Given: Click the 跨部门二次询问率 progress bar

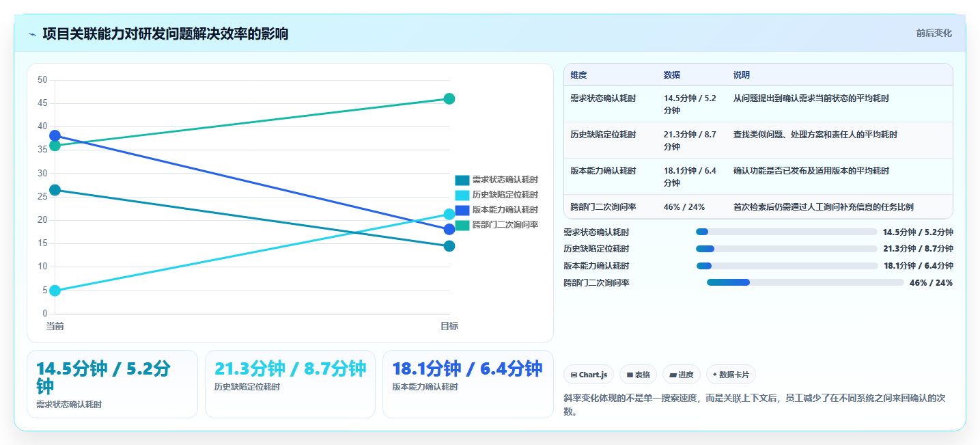Looking at the screenshot, I should [x=805, y=282].
